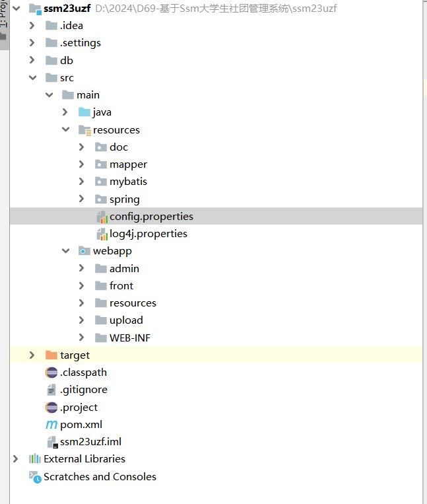Collapse the resources folder under main

click(65, 130)
